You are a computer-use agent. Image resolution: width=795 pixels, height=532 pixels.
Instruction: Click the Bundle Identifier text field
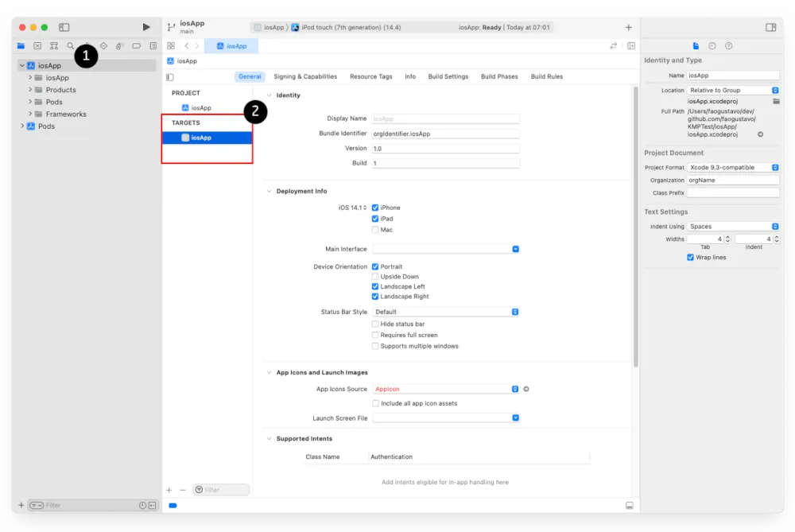click(446, 134)
